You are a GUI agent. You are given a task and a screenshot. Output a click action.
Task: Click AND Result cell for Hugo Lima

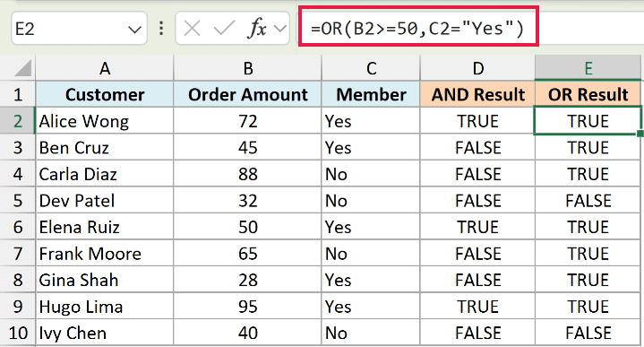[477, 307]
